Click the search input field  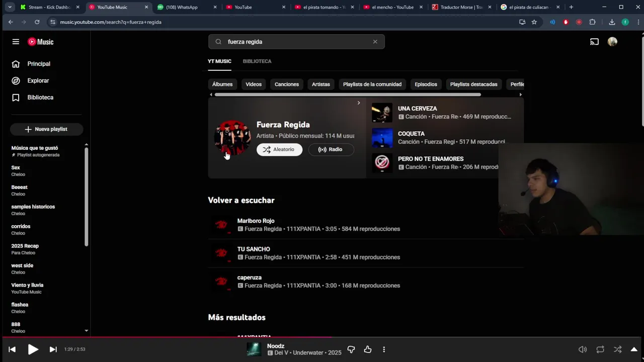[297, 42]
